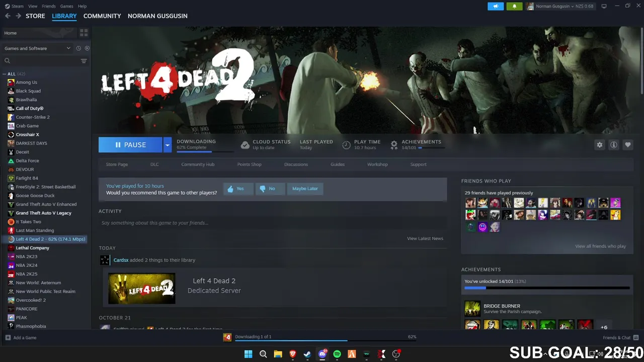This screenshot has height=362, width=644.
Task: Open Left 4 Dead 2 Dedicated Server thumbnail
Action: (142, 289)
